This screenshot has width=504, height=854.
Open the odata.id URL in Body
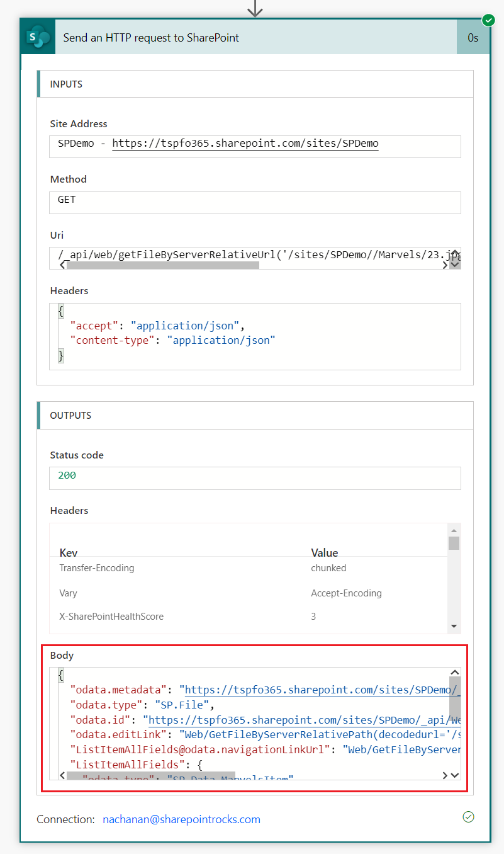click(302, 720)
